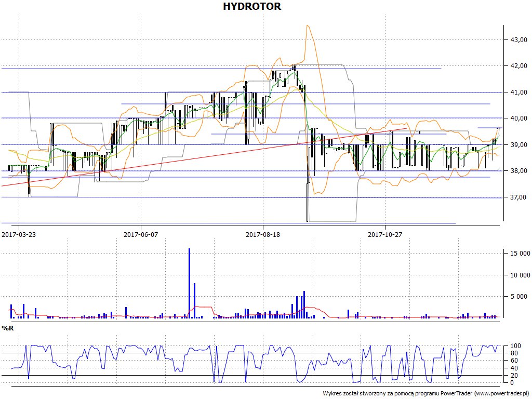Select the 2017-06-07 date label

point(141,234)
